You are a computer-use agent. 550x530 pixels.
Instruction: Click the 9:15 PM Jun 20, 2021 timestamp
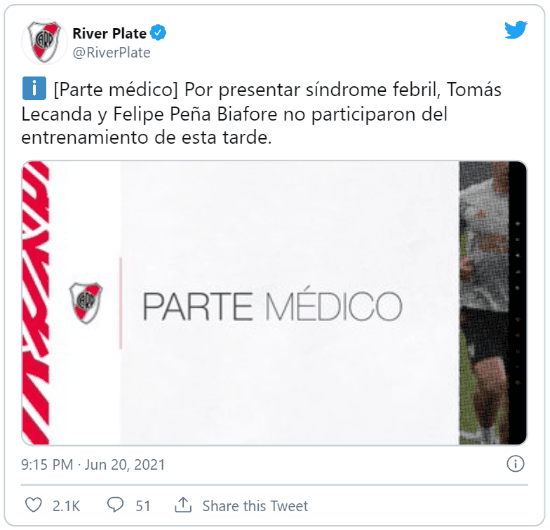click(x=93, y=465)
